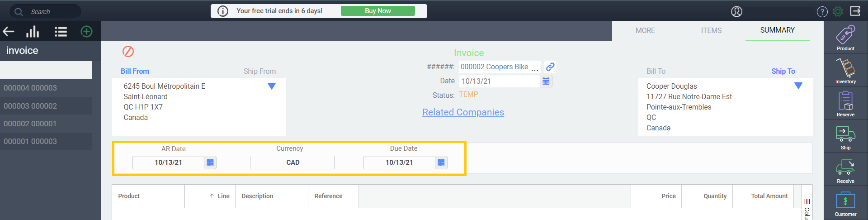
Task: Add a new invoice with plus icon
Action: tap(86, 32)
